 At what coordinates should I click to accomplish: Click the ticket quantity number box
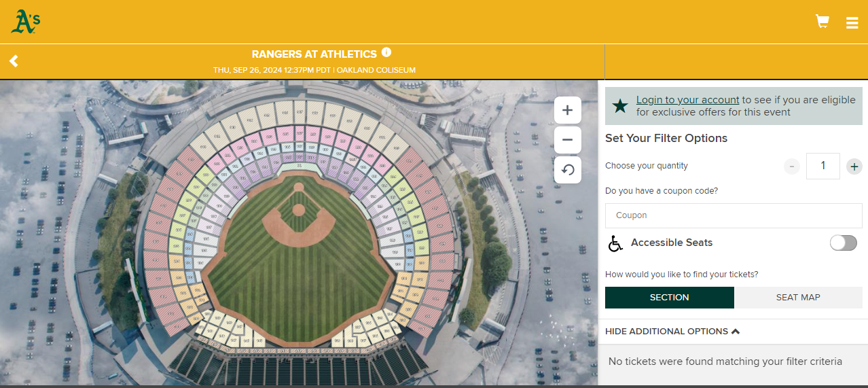click(x=822, y=166)
